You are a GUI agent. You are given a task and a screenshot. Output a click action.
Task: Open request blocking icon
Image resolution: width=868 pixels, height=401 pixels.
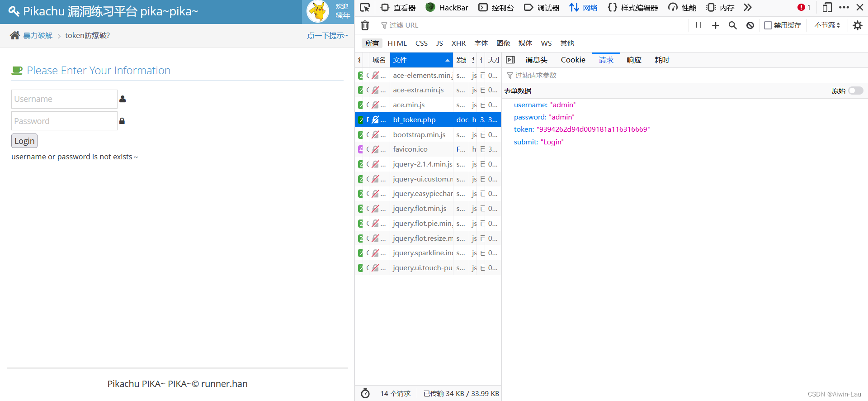(750, 25)
